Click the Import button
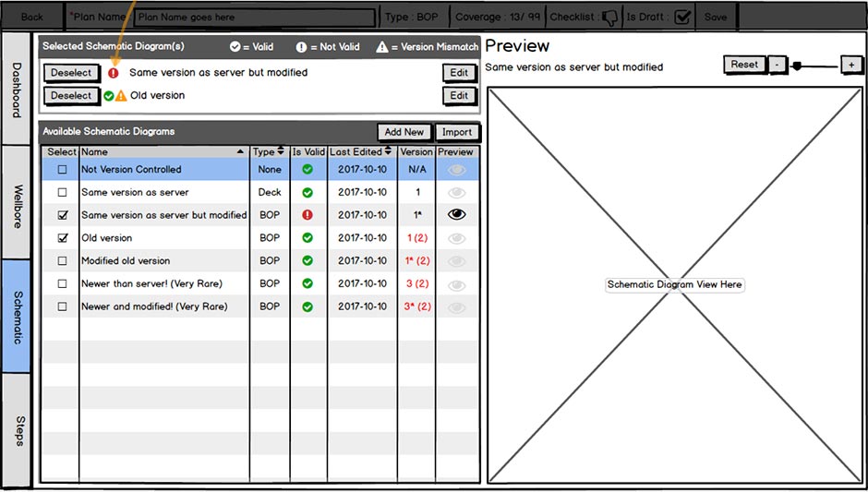Viewport: 868px width, 492px height. 456,132
